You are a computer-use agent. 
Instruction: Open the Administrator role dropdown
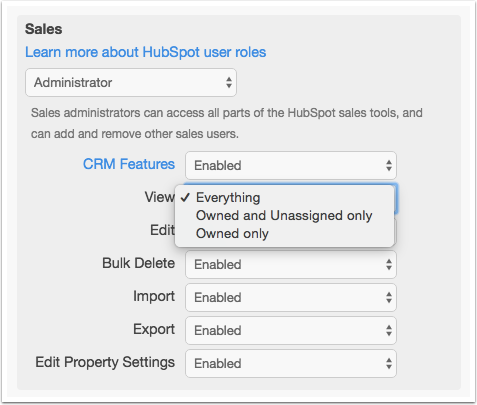(x=131, y=83)
